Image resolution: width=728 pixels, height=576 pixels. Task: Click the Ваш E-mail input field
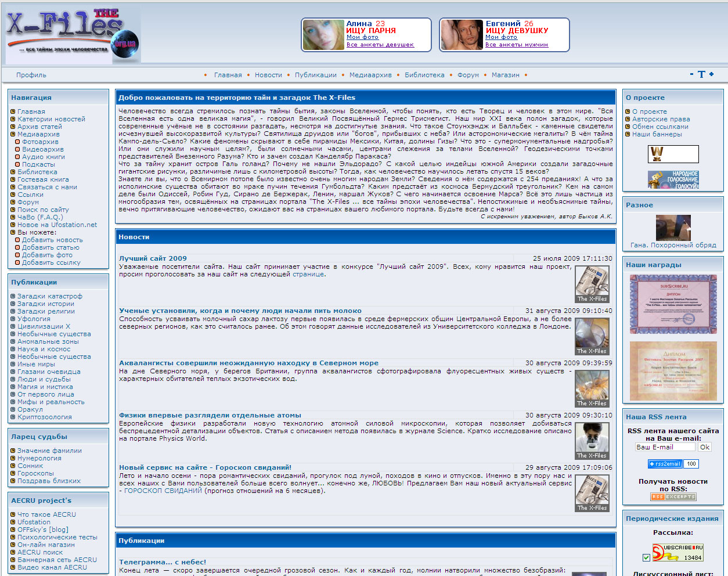[x=665, y=447]
